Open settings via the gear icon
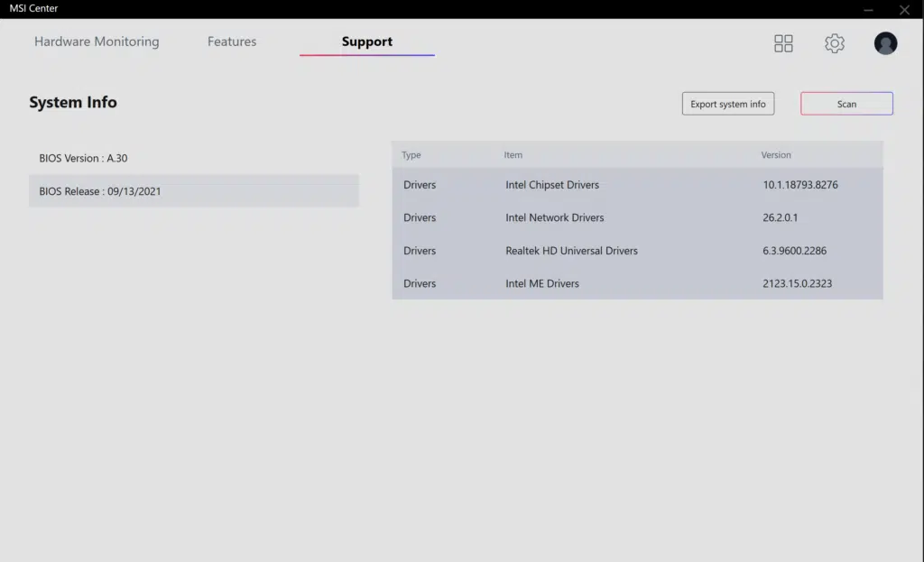The height and width of the screenshot is (562, 924). [835, 43]
